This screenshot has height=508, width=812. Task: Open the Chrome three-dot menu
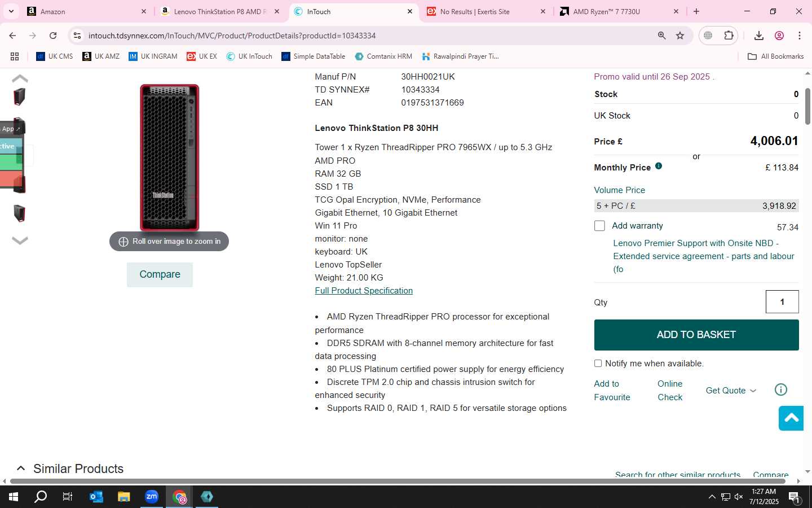tap(800, 36)
